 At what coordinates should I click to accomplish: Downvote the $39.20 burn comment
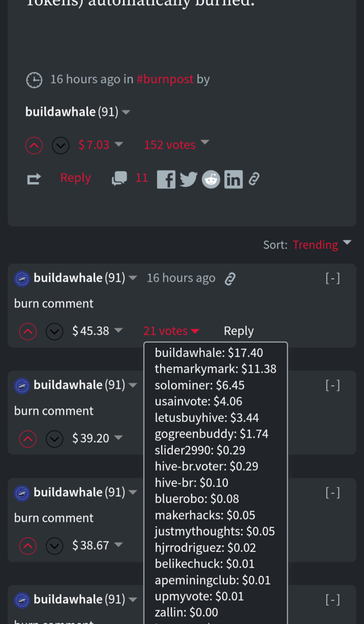point(55,439)
